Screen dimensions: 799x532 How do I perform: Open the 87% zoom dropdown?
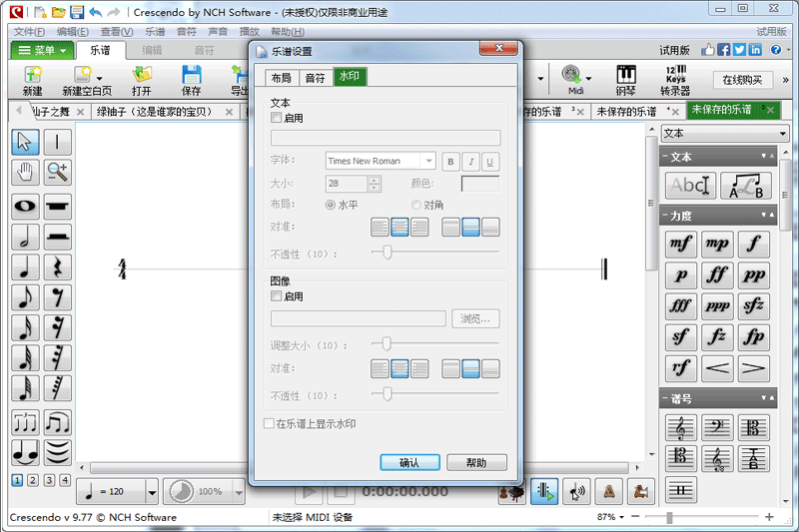(x=621, y=517)
